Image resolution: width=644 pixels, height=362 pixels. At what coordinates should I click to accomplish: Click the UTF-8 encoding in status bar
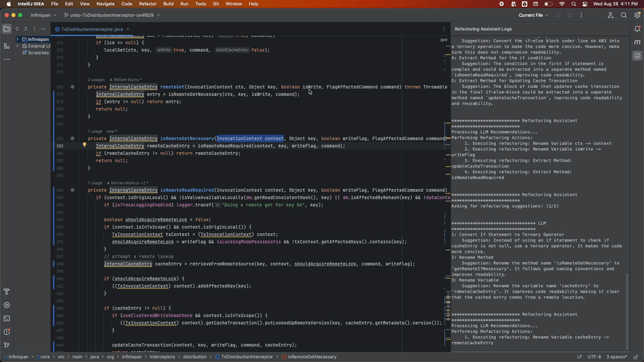(x=594, y=357)
